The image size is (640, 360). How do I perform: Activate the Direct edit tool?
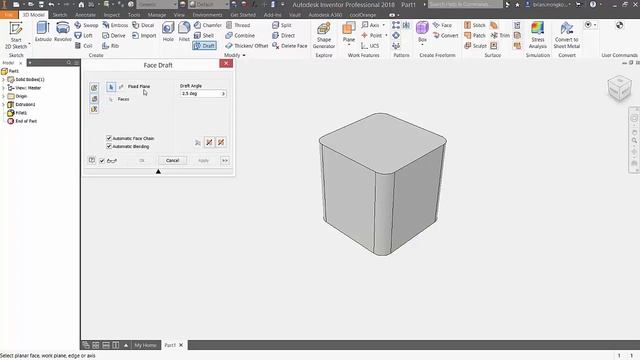click(x=283, y=36)
